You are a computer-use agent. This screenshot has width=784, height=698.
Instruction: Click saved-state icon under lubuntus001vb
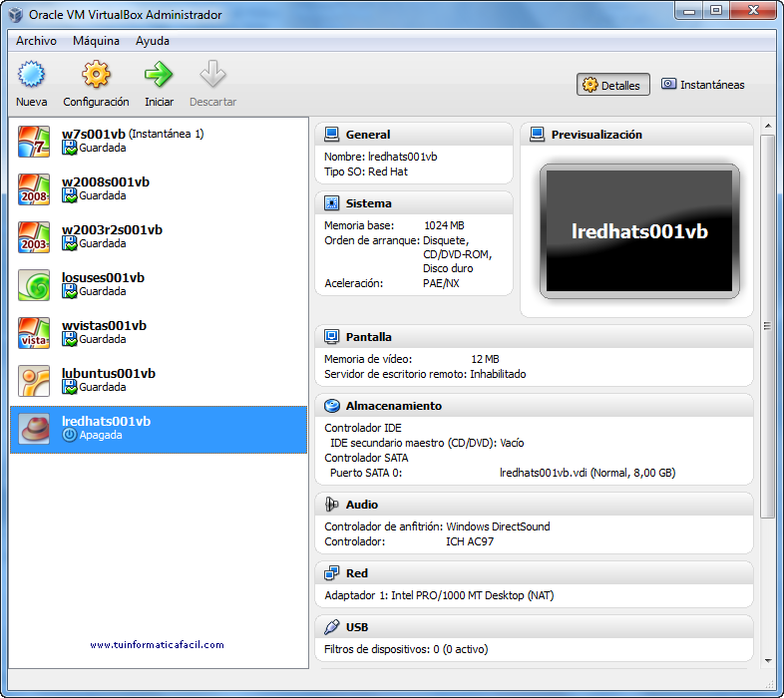click(70, 387)
